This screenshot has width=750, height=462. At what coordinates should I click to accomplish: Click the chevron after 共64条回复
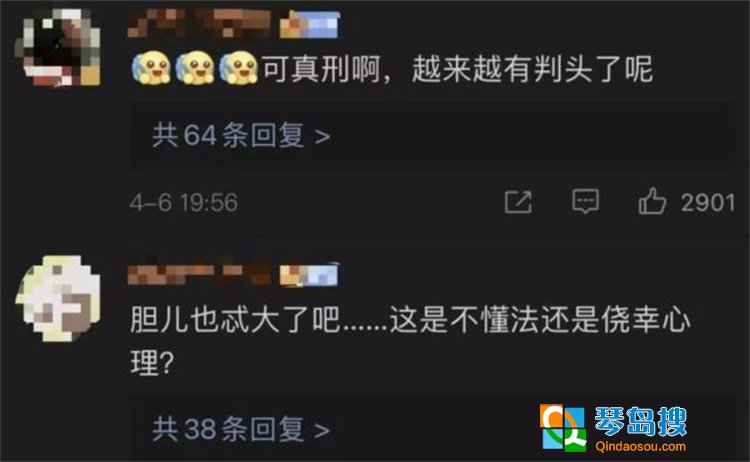click(x=323, y=137)
